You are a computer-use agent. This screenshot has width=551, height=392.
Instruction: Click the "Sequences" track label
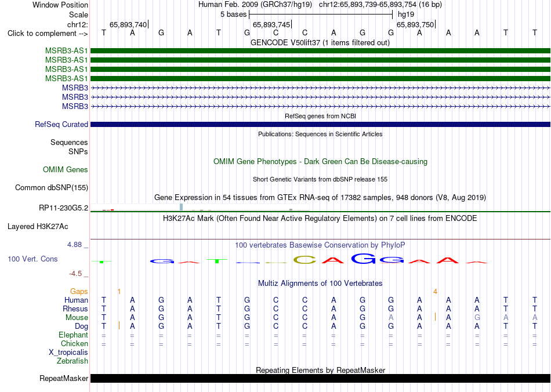coord(69,142)
